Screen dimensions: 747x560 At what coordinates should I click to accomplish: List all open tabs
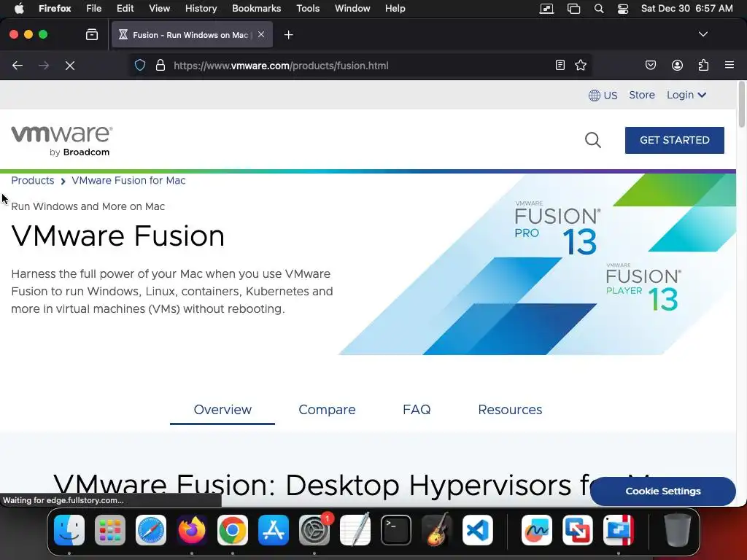coord(703,34)
